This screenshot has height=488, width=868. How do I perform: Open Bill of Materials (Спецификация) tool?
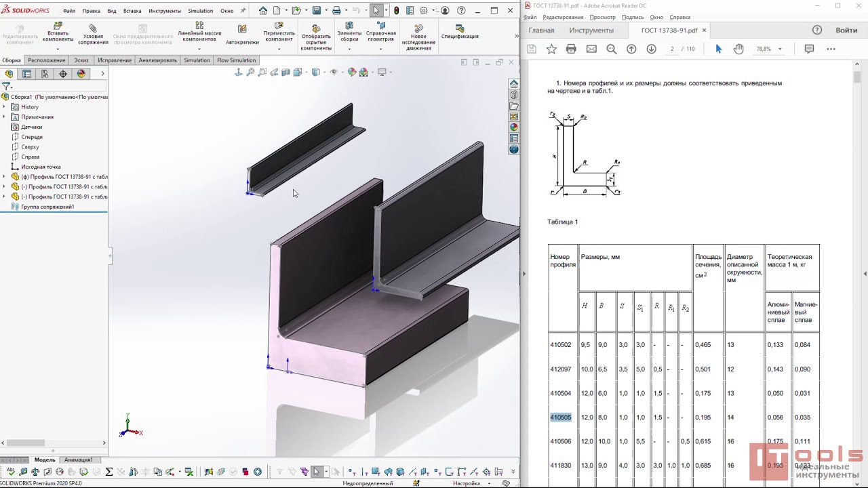[460, 33]
